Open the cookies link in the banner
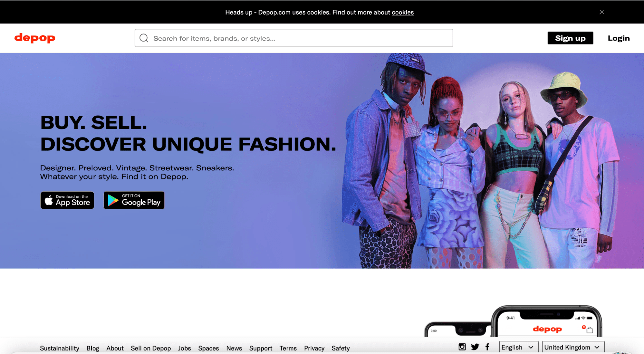This screenshot has width=644, height=354. (x=403, y=12)
